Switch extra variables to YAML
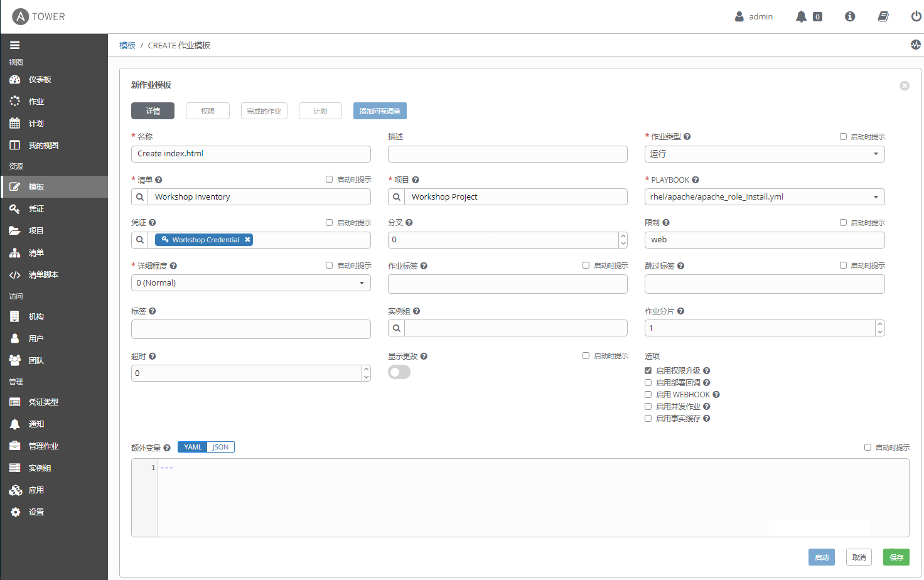 tap(193, 447)
